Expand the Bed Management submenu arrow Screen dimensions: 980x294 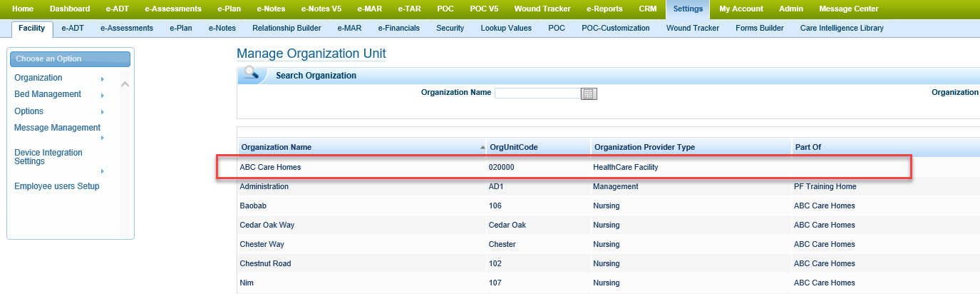tap(103, 95)
